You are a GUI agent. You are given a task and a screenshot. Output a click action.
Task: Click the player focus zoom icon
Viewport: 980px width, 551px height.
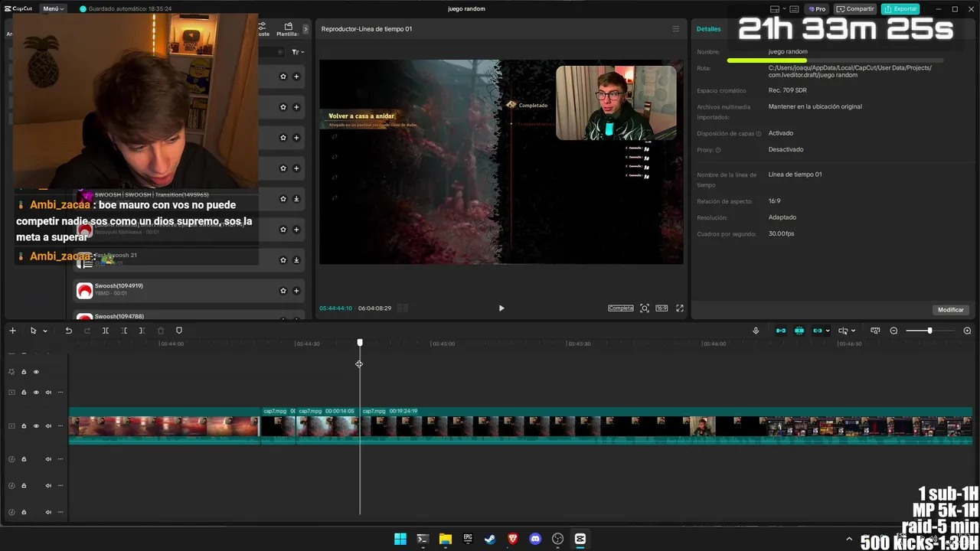click(x=645, y=308)
